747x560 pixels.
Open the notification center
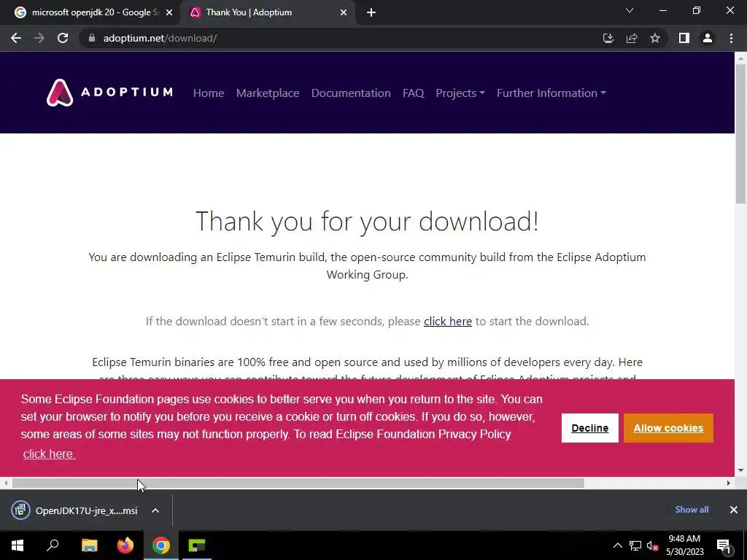[x=724, y=545]
